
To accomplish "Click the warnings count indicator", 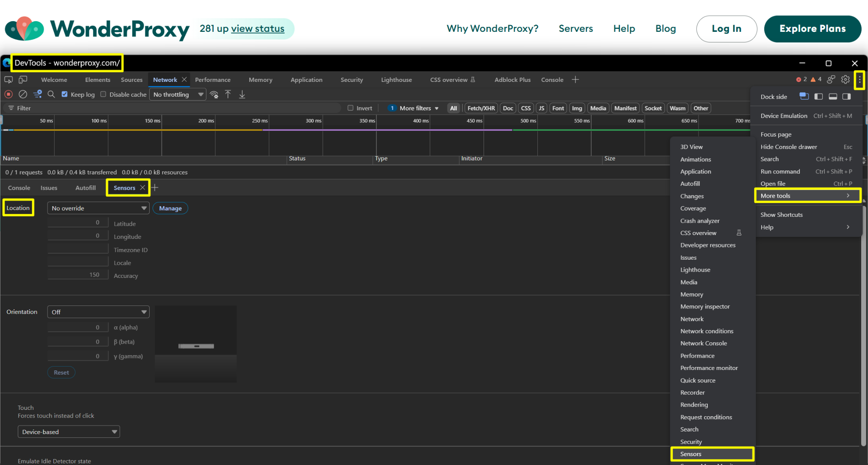I will click(816, 79).
